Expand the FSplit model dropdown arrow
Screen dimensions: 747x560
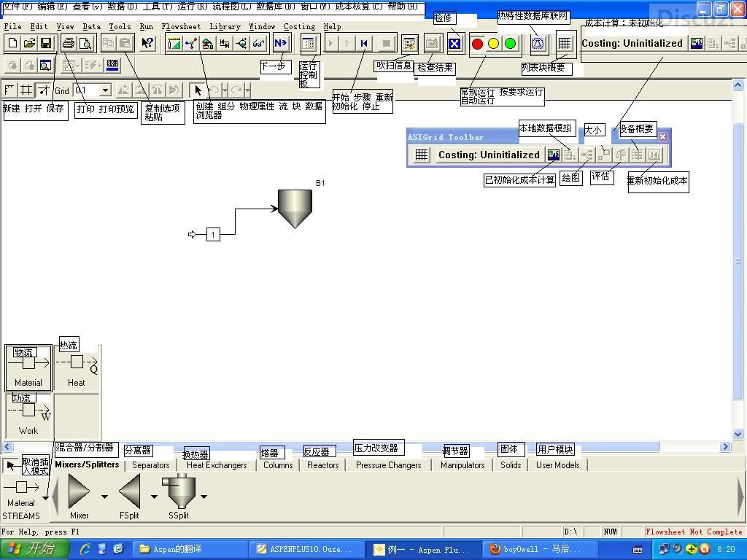coord(154,497)
